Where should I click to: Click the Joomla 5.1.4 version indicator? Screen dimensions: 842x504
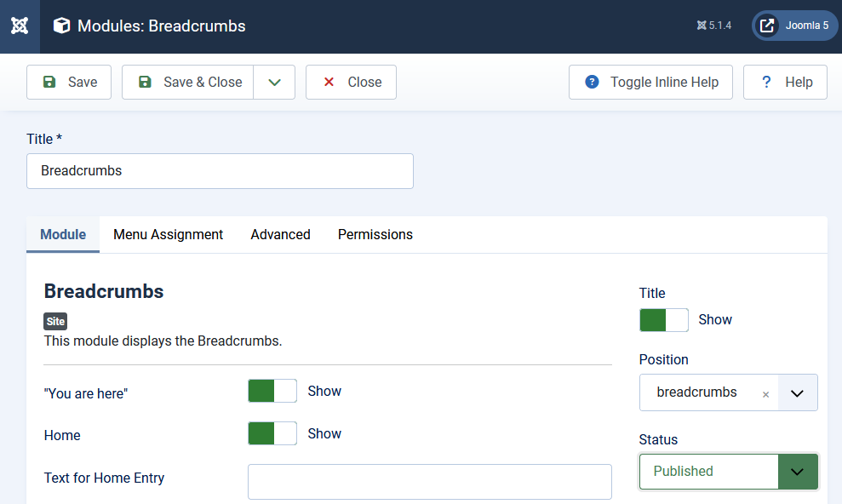pos(714,26)
